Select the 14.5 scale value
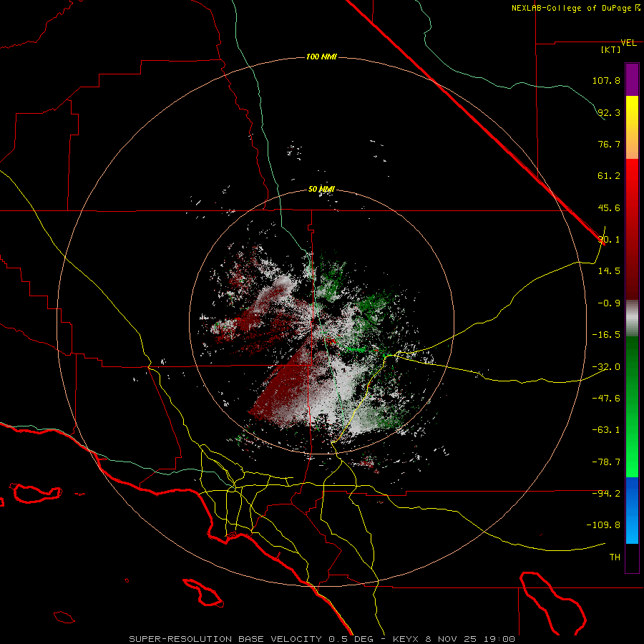This screenshot has height=644, width=644. pos(608,271)
